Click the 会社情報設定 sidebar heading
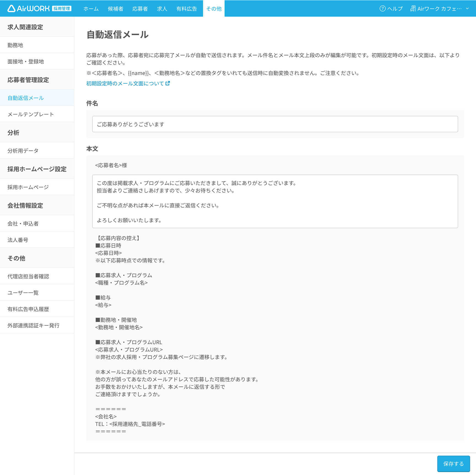Screen dimensions: 476x475 coord(25,205)
